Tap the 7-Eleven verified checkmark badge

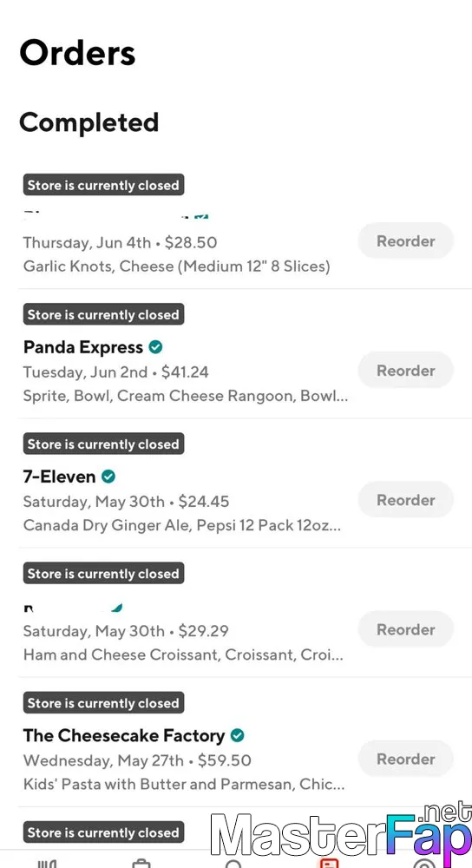[x=108, y=476]
